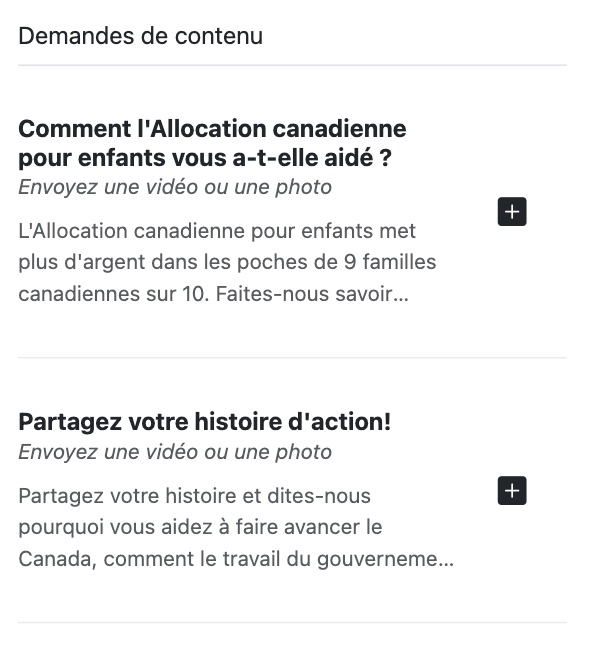Add content for the Allocation canadienne request

coord(512,211)
